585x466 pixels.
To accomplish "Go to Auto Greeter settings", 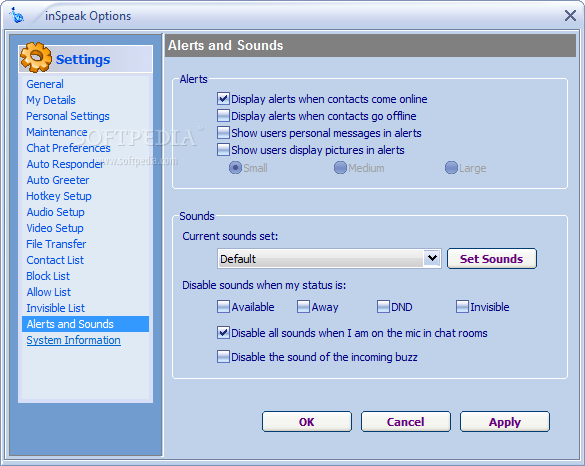I will (58, 180).
